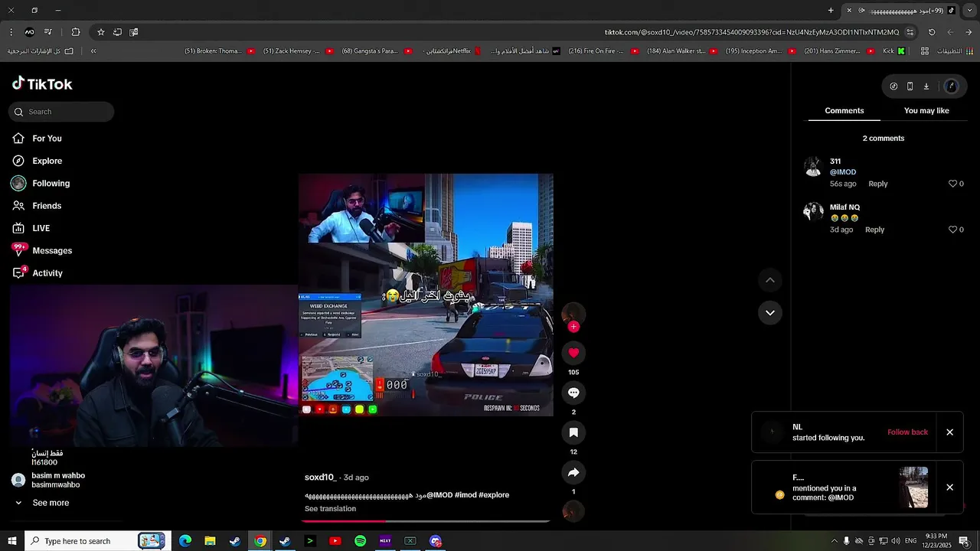Bookmark this page with the star icon
Screen dimensions: 980x551
(x=100, y=32)
